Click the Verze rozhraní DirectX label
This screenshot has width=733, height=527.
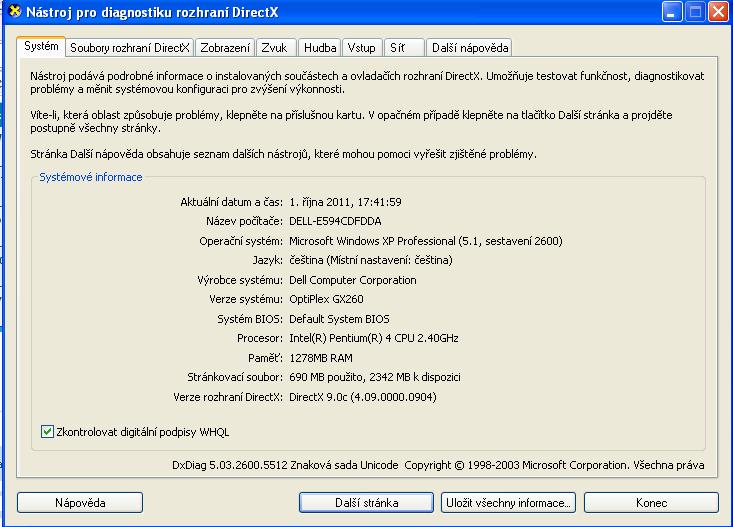point(228,397)
